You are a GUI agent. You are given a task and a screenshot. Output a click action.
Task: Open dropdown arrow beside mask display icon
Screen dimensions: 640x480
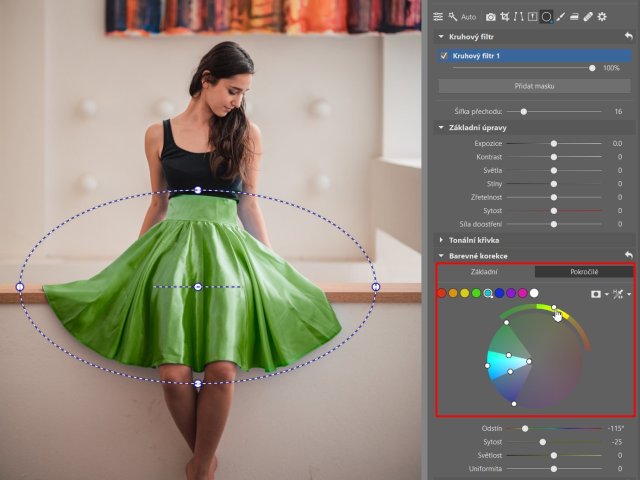pos(606,294)
